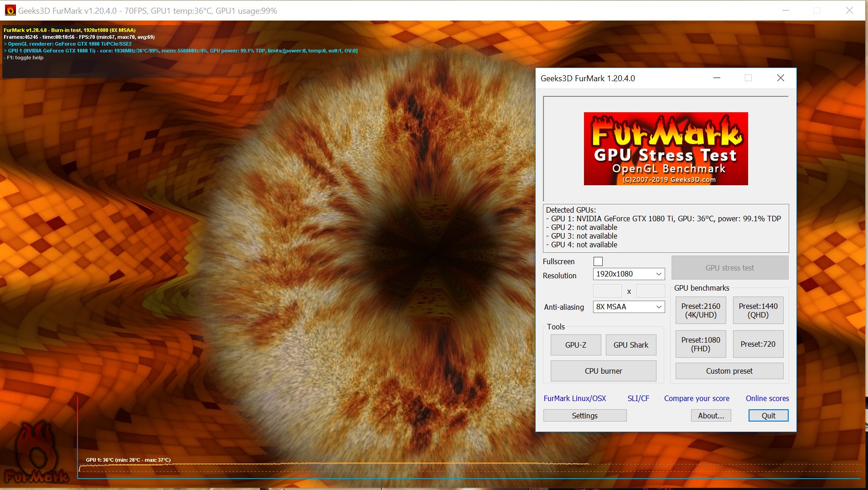Click the 'Burn-in test, 1920x1080 (8X MSAA)' overlay line
Image resolution: width=868 pixels, height=490 pixels.
70,30
